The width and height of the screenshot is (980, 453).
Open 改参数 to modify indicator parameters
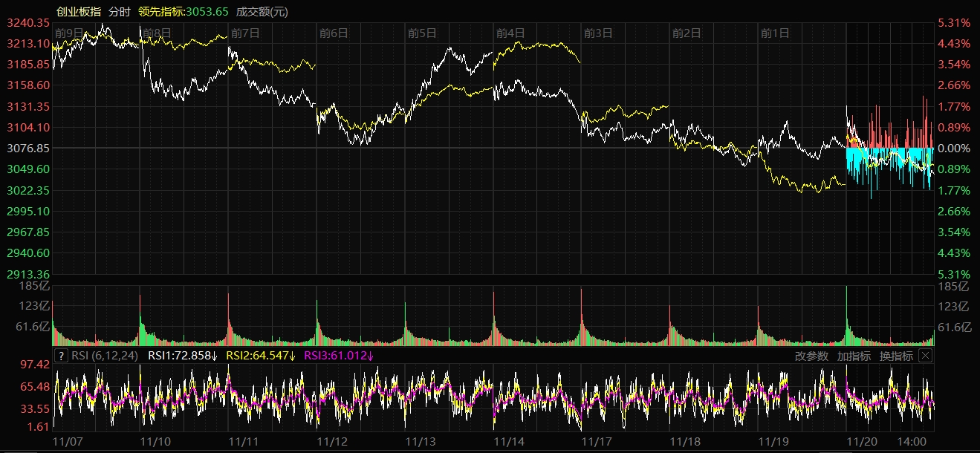pyautogui.click(x=811, y=356)
